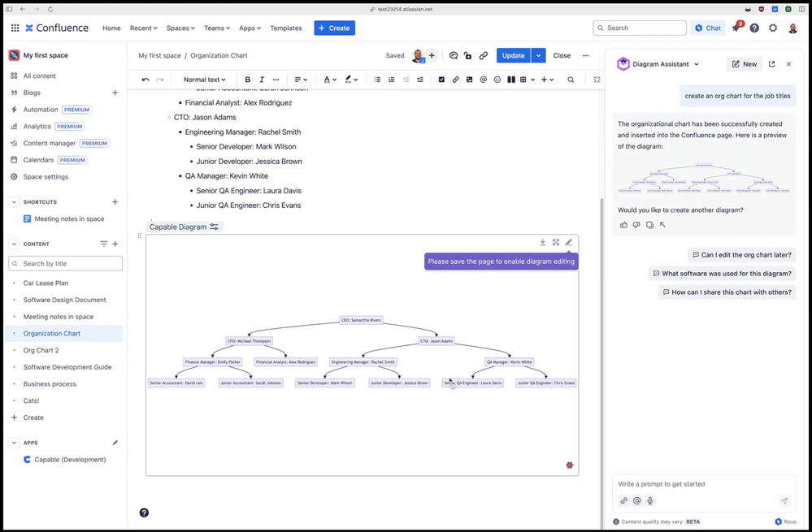Open the Recent menu
This screenshot has height=532, width=812.
(x=143, y=28)
